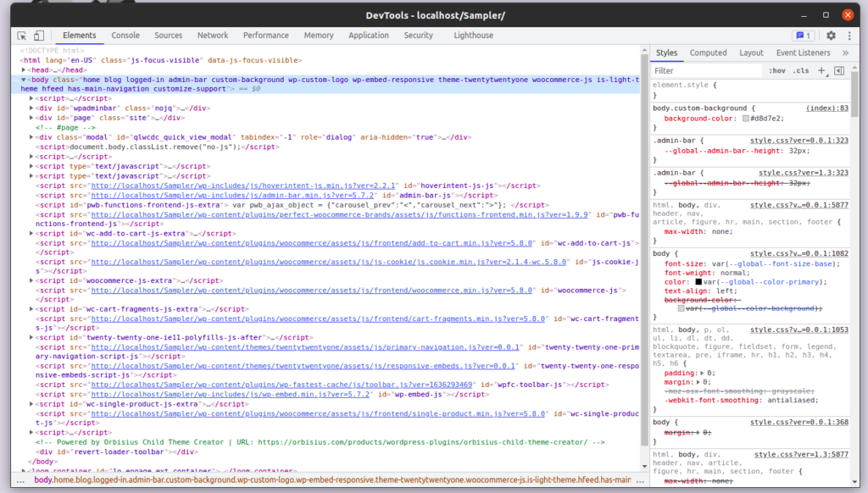Expand the head element node

23,70
